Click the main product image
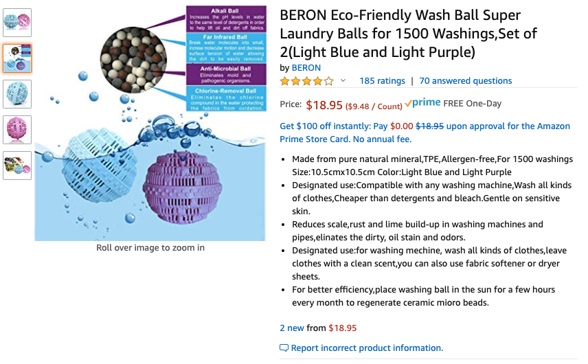The height and width of the screenshot is (364, 588). [150, 123]
